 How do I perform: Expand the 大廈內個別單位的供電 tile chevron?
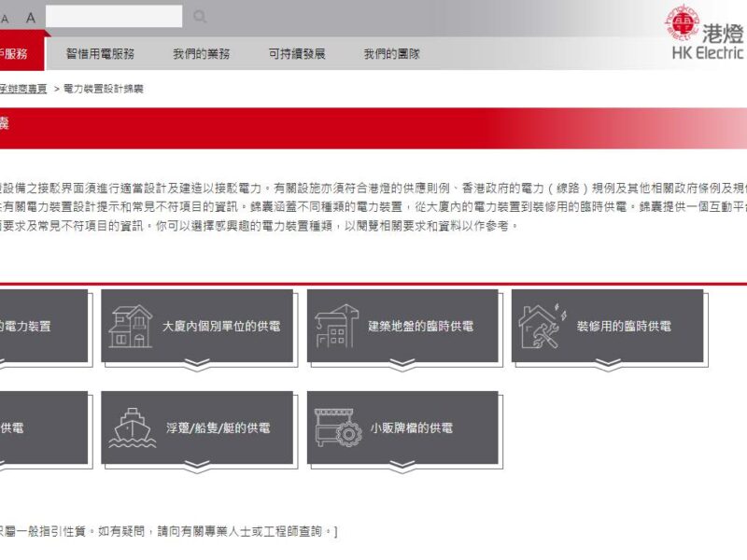(198, 363)
